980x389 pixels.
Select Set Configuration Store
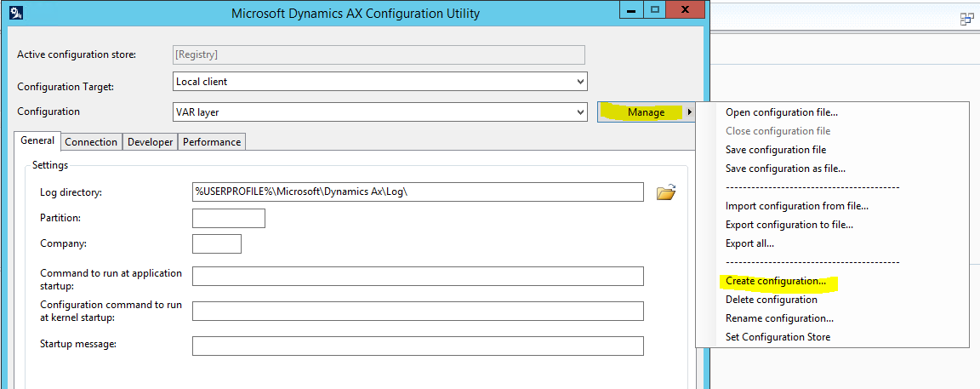778,337
